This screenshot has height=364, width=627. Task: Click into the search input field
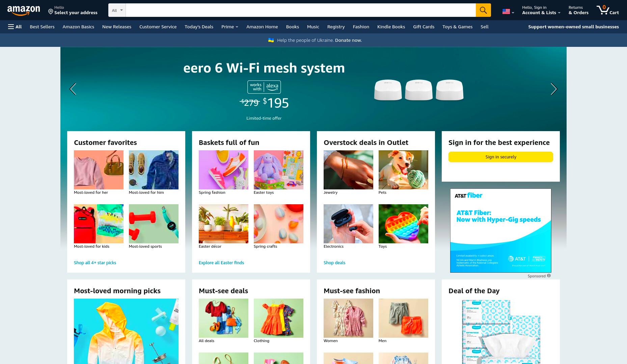(301, 10)
